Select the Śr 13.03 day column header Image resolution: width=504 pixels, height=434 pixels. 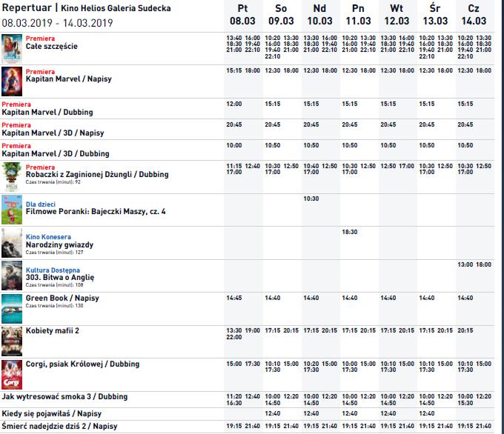point(435,15)
